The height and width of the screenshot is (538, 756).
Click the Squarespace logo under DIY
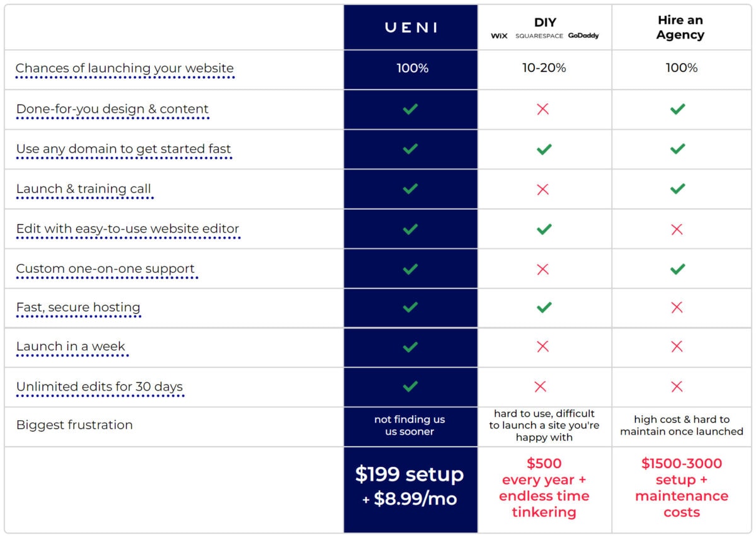click(x=539, y=36)
